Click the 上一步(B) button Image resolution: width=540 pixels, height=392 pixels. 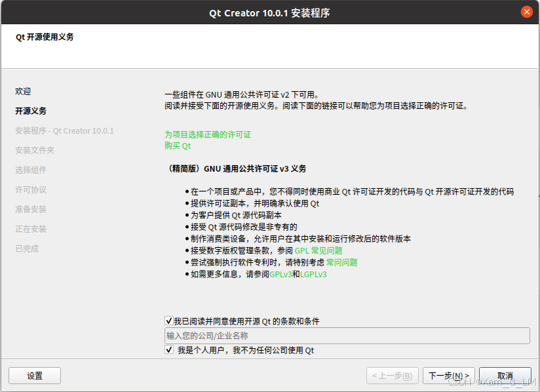pyautogui.click(x=393, y=376)
